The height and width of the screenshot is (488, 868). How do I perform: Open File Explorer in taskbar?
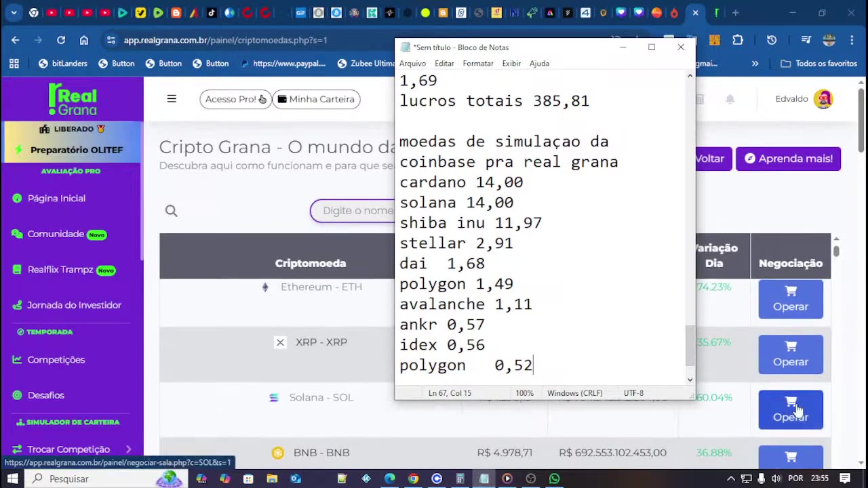click(272, 479)
